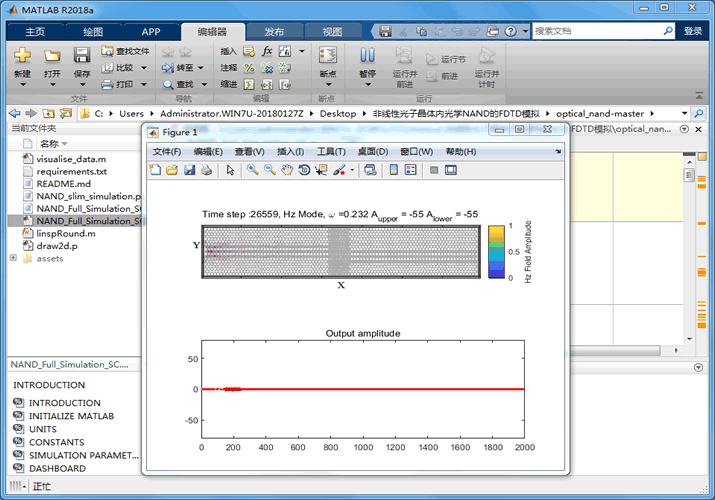Toggle the Insert Colorbar button
The width and height of the screenshot is (715, 500).
(x=394, y=170)
